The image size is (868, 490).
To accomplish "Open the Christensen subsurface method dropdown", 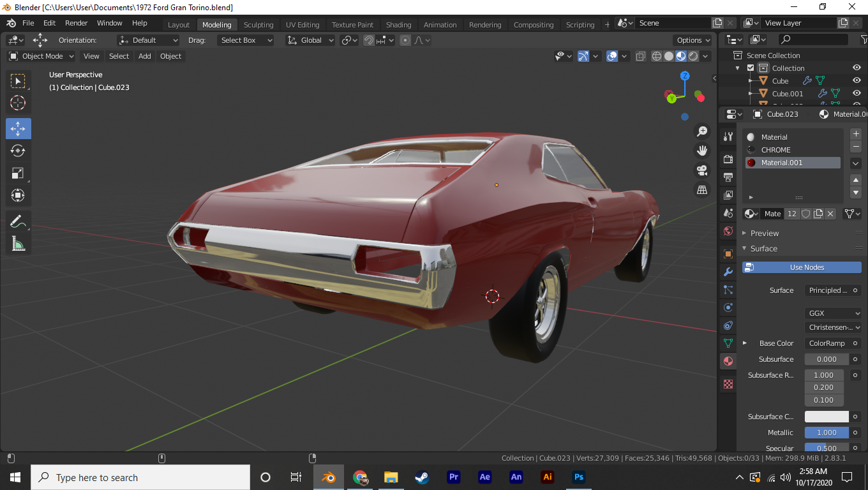I will [833, 327].
